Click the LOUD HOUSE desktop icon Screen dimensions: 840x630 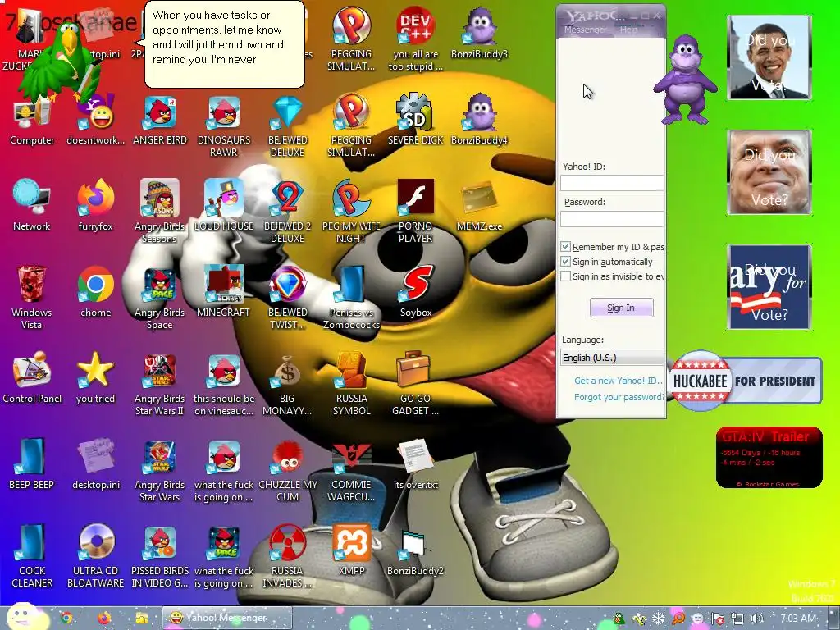pos(224,199)
